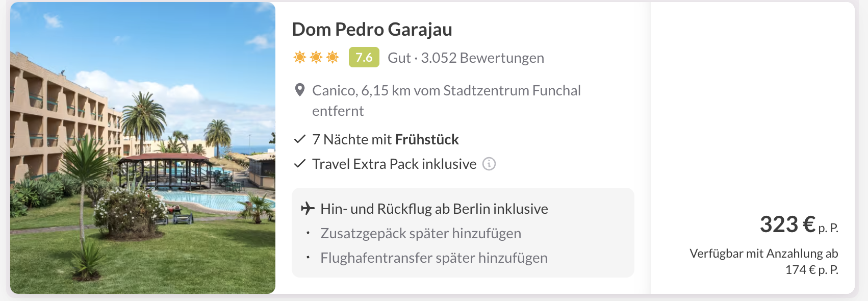The image size is (868, 301).
Task: Click the third sun rating icon
Action: (333, 57)
